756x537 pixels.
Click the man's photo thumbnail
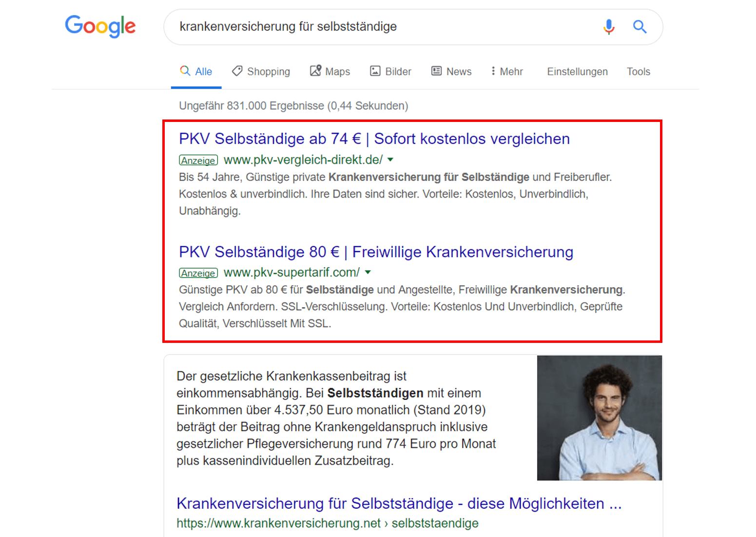[599, 418]
